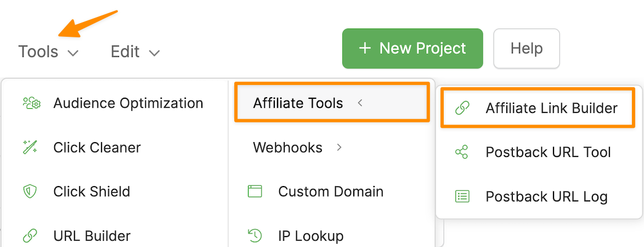The image size is (644, 247).
Task: Click the IP Lookup history icon
Action: point(255,236)
